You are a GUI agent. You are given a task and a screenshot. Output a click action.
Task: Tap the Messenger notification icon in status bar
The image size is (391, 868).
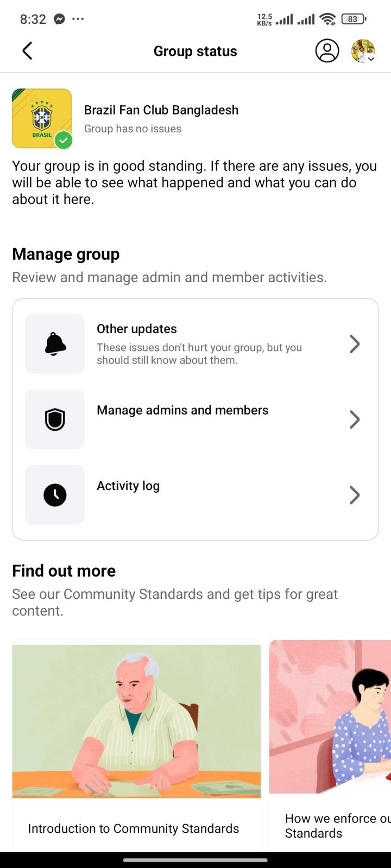click(x=59, y=19)
